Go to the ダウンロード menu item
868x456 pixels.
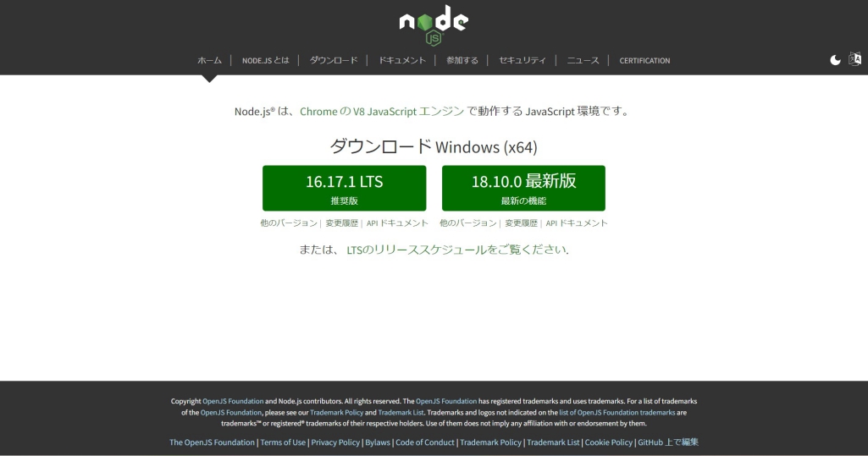coord(334,60)
